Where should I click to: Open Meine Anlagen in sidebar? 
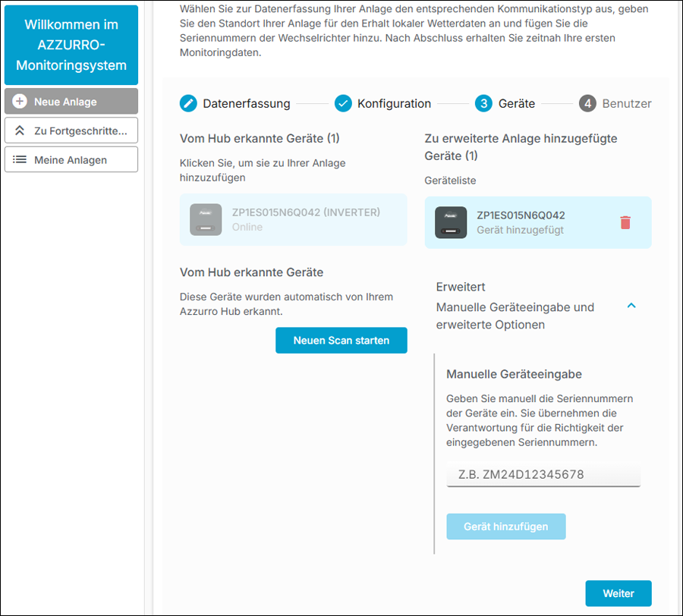coord(71,160)
